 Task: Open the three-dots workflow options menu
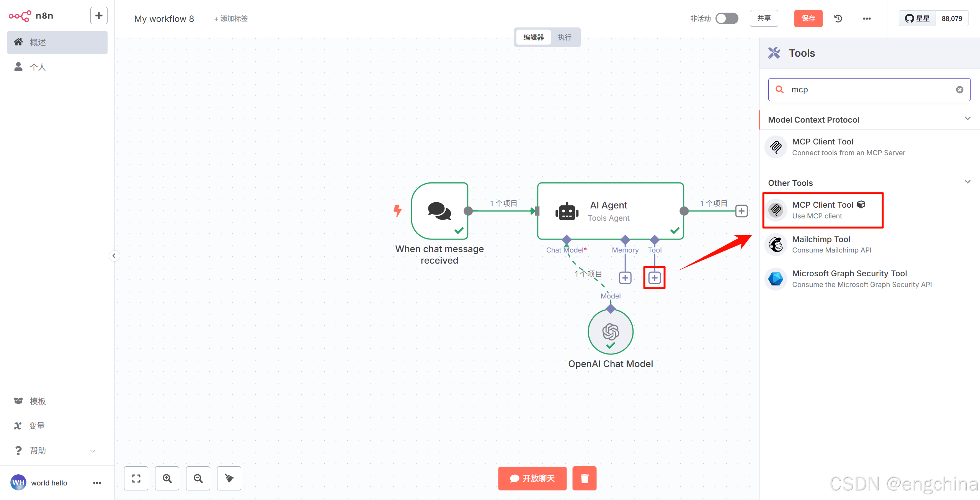coord(867,18)
